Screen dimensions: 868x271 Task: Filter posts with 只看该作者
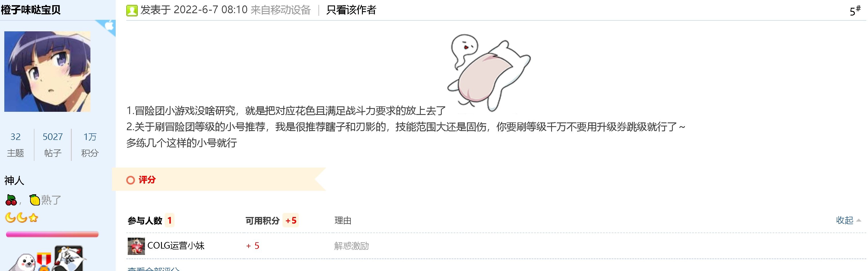(351, 10)
